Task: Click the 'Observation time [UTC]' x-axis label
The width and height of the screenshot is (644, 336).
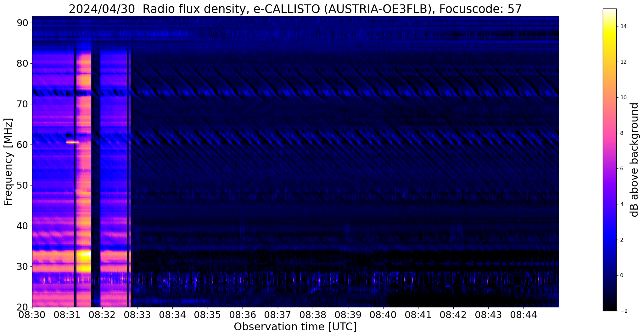Action: point(295,327)
